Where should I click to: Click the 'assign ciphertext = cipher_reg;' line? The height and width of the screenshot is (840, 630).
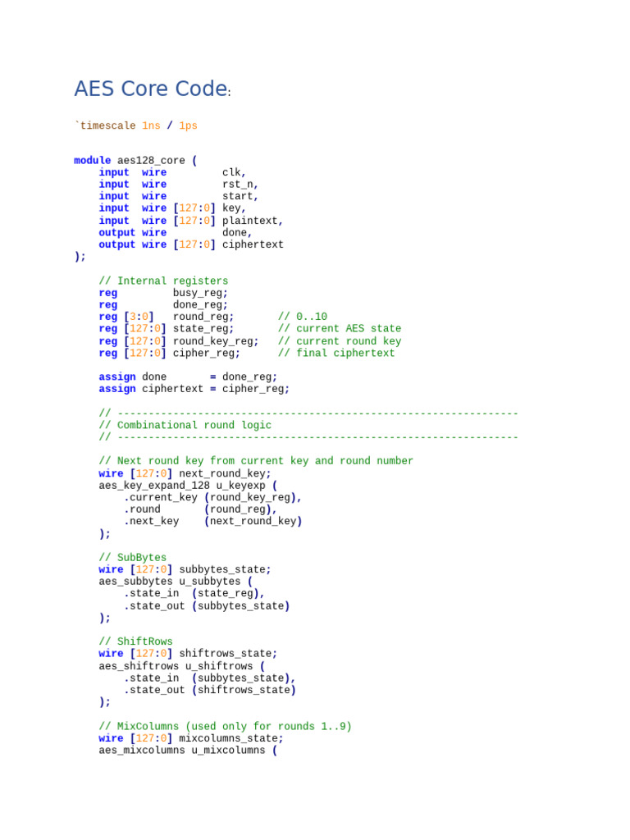194,389
